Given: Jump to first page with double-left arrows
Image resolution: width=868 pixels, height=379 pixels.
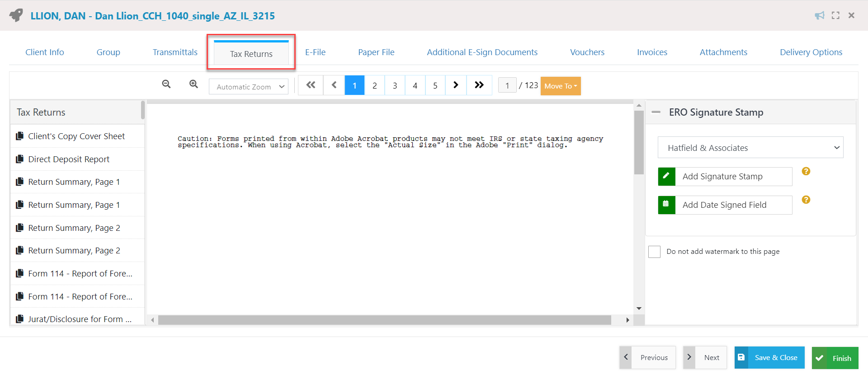Looking at the screenshot, I should point(311,85).
